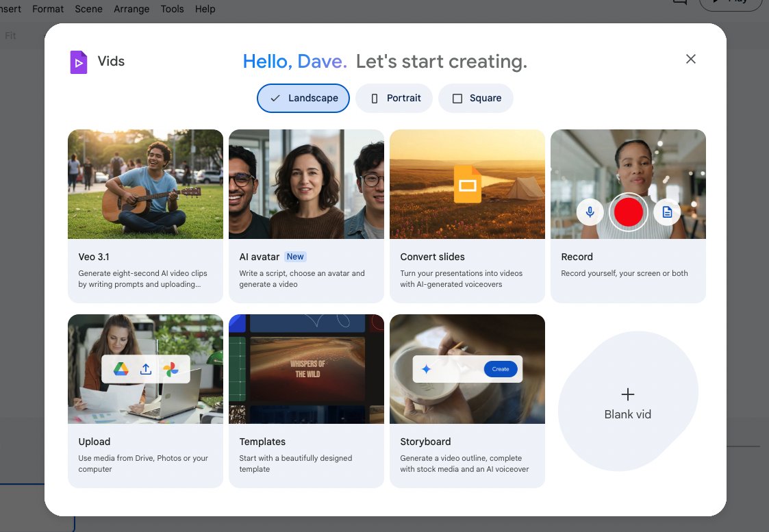Image resolution: width=769 pixels, height=532 pixels.
Task: Open the Tools menu
Action: (172, 9)
